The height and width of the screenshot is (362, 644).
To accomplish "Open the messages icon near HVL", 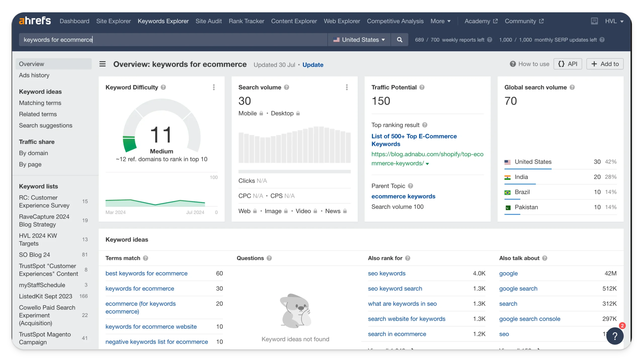I will (x=594, y=21).
